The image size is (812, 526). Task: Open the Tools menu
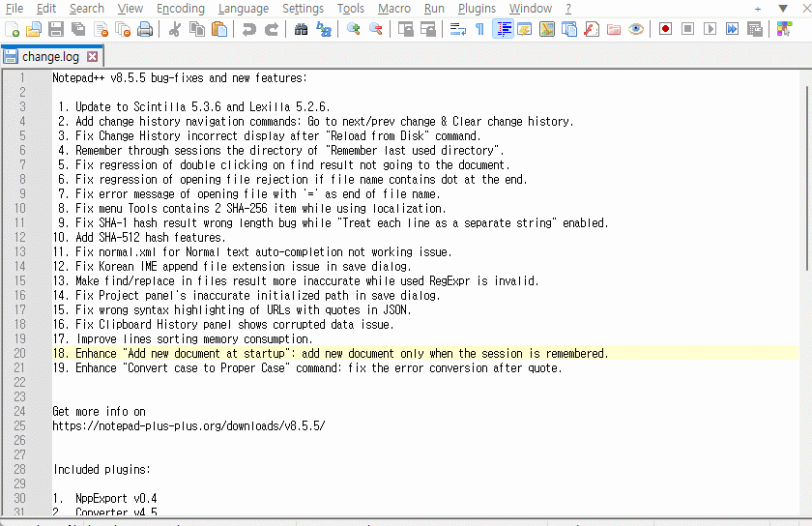point(351,9)
